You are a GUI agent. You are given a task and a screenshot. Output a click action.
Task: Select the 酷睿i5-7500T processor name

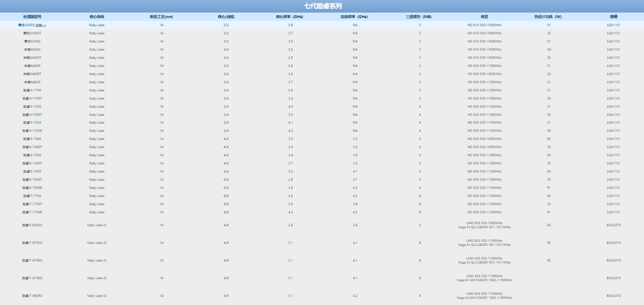click(x=32, y=163)
